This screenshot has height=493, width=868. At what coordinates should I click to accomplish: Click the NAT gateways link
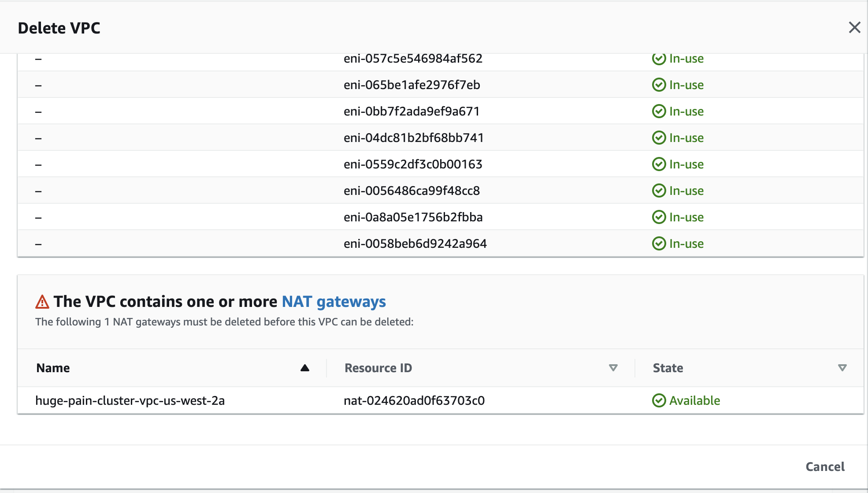click(334, 302)
